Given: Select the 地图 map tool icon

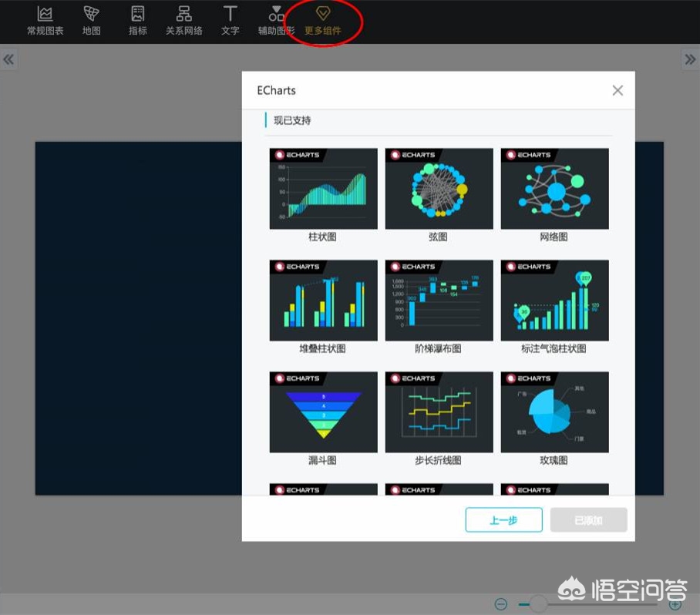Looking at the screenshot, I should pos(92,14).
